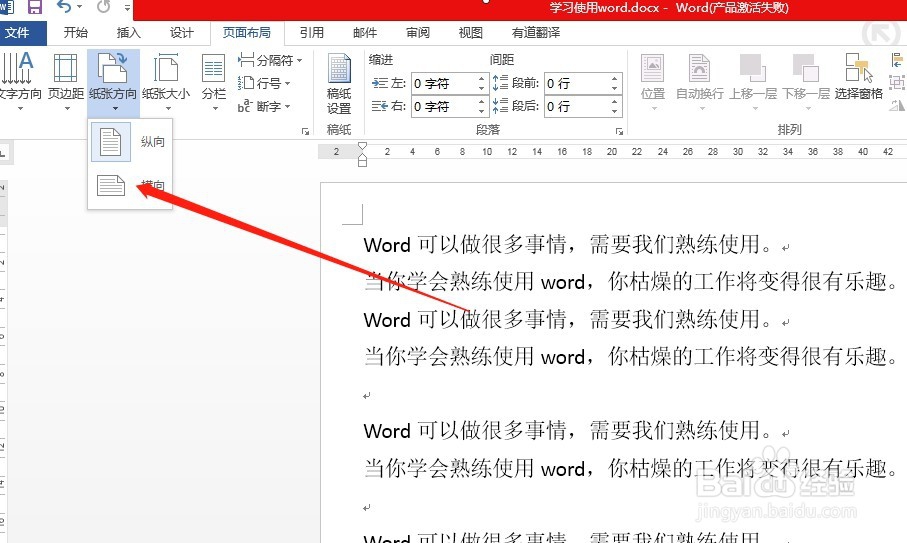Open the 邮件 ribbon tab
This screenshot has height=543, width=907.
(365, 33)
